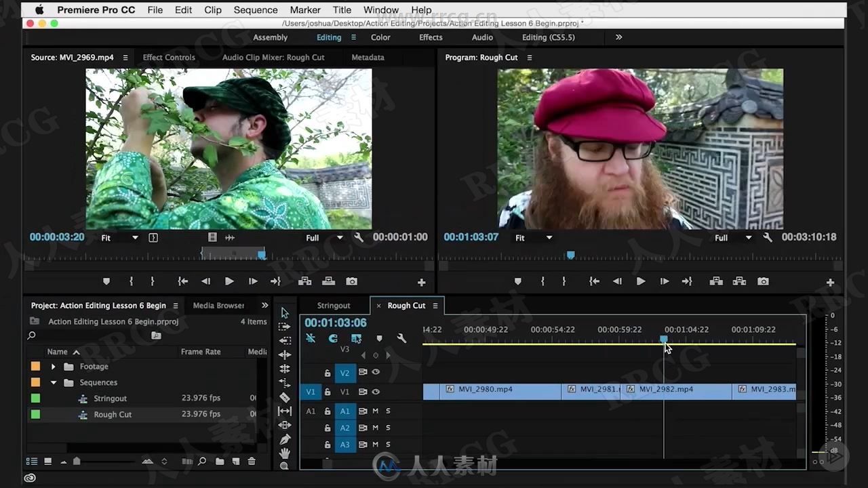Select the Slide tool
The width and height of the screenshot is (868, 488).
pyautogui.click(x=285, y=425)
